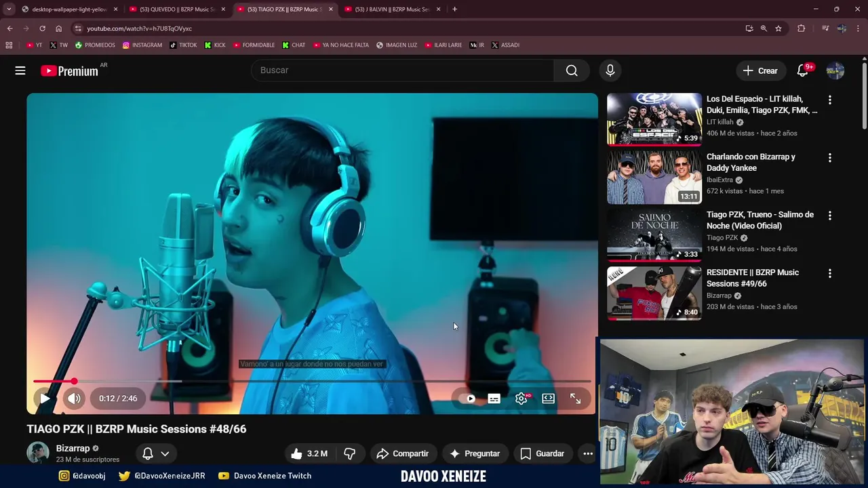The width and height of the screenshot is (868, 488).
Task: Open the TIKTOK bookmark
Action: [183, 45]
